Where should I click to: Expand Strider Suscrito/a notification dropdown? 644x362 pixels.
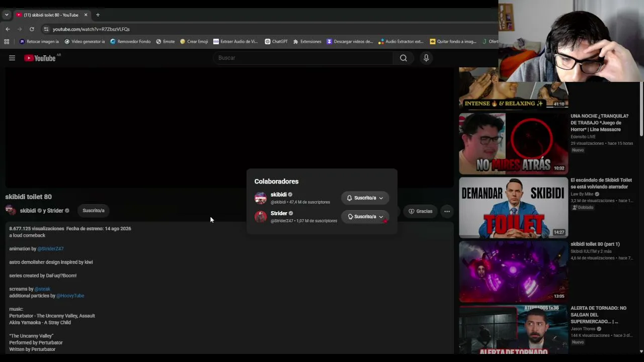[365, 217]
